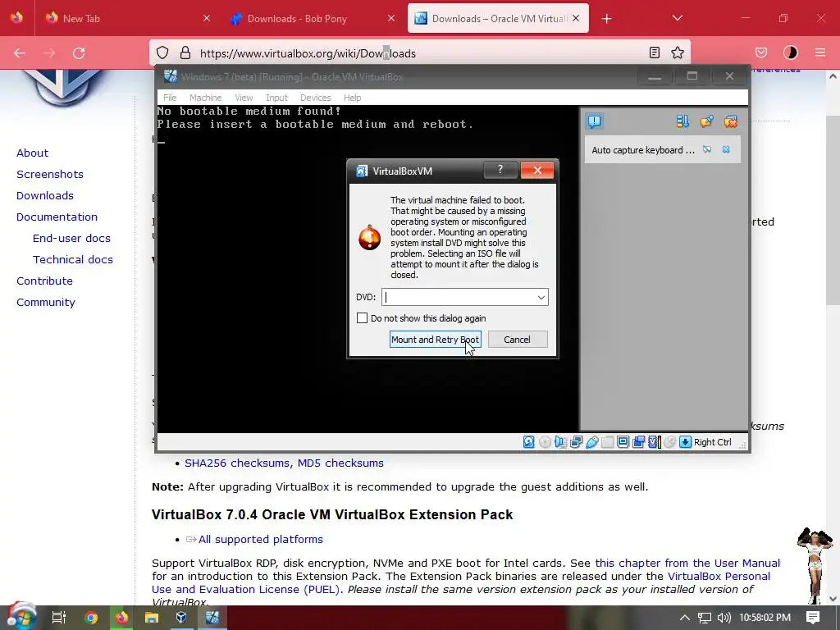Click the recording status icon
Viewport: 840px width, 630px height.
pyautogui.click(x=638, y=442)
